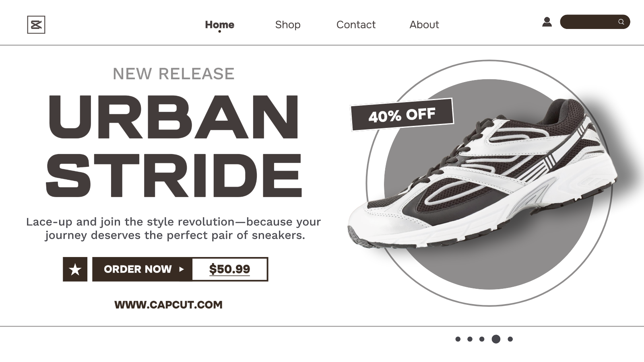This screenshot has height=362, width=644.
Task: Click the search magnifier icon
Action: click(621, 22)
